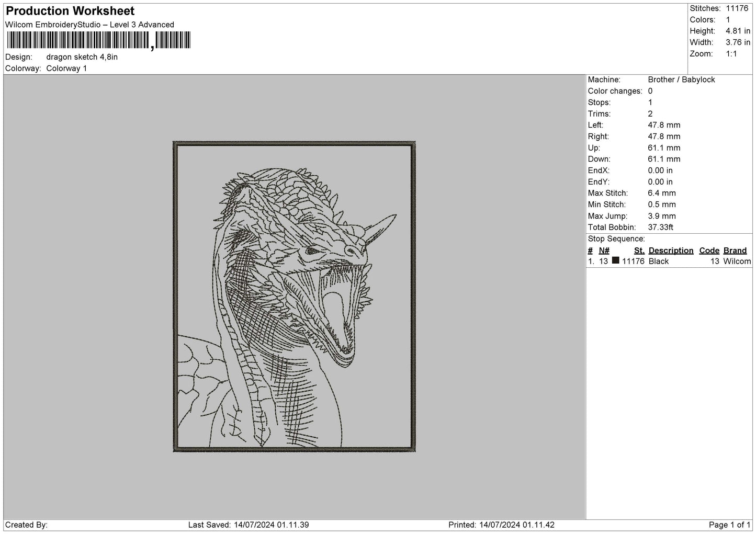
Task: Click the Machine value Brother / Babylock
Action: click(681, 79)
